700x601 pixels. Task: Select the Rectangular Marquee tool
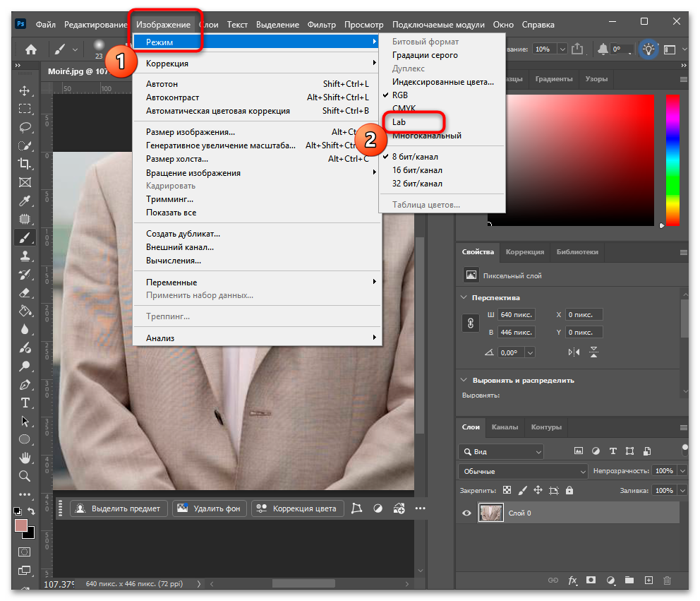pos(25,109)
